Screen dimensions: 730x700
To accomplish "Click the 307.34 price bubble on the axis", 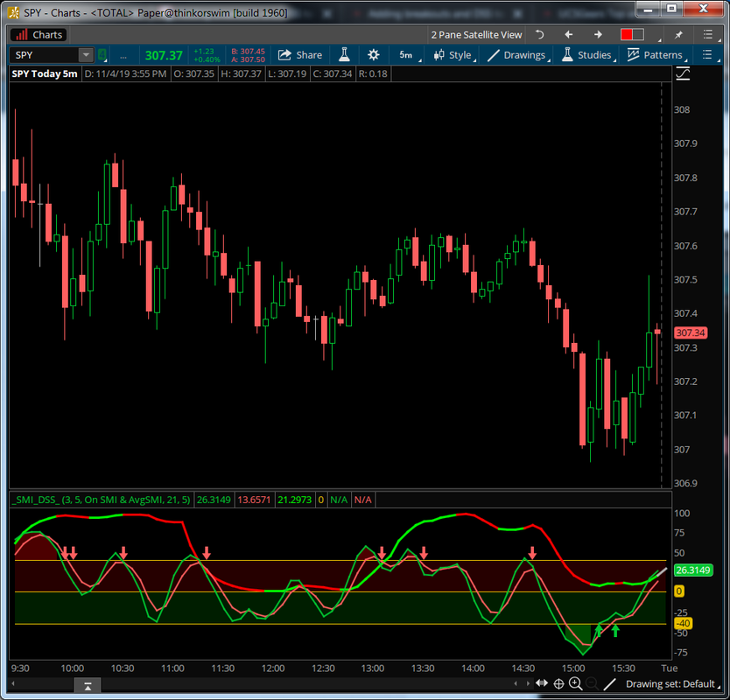I will [691, 332].
